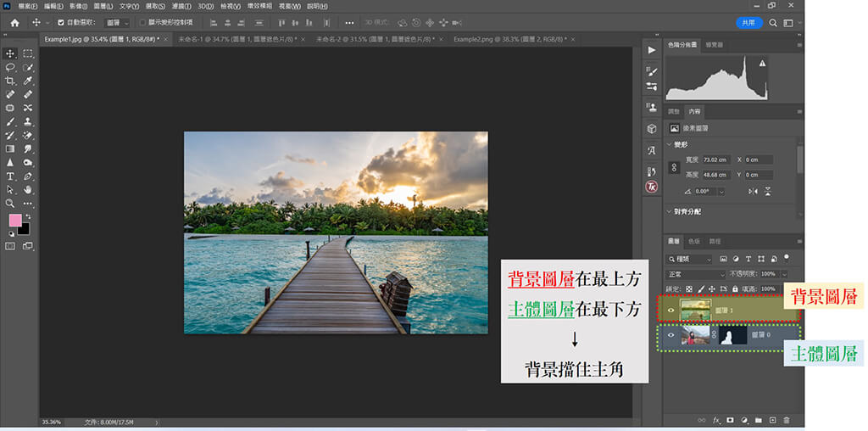868x431 pixels.
Task: Select the Clone Stamp tool in toolbox
Action: pyautogui.click(x=28, y=122)
